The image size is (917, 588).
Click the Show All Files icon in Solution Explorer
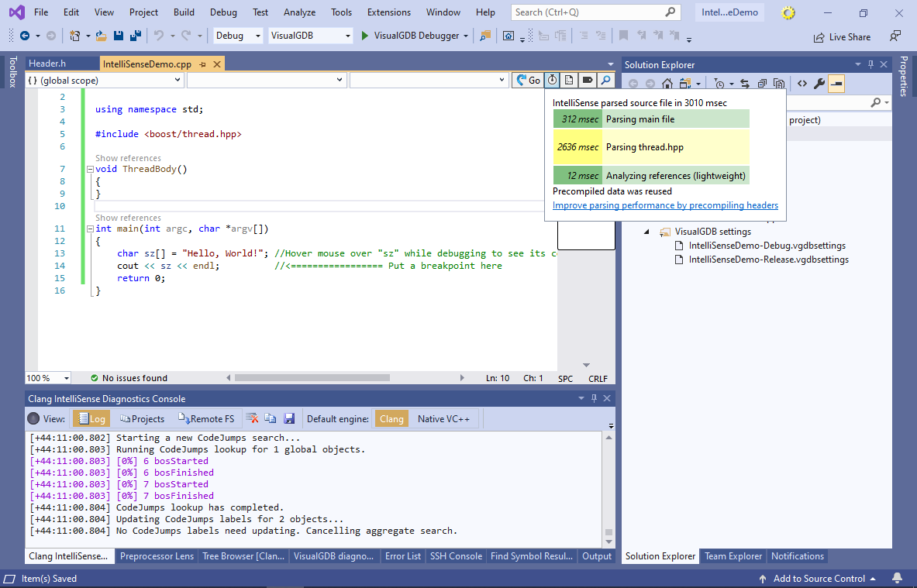click(x=779, y=84)
